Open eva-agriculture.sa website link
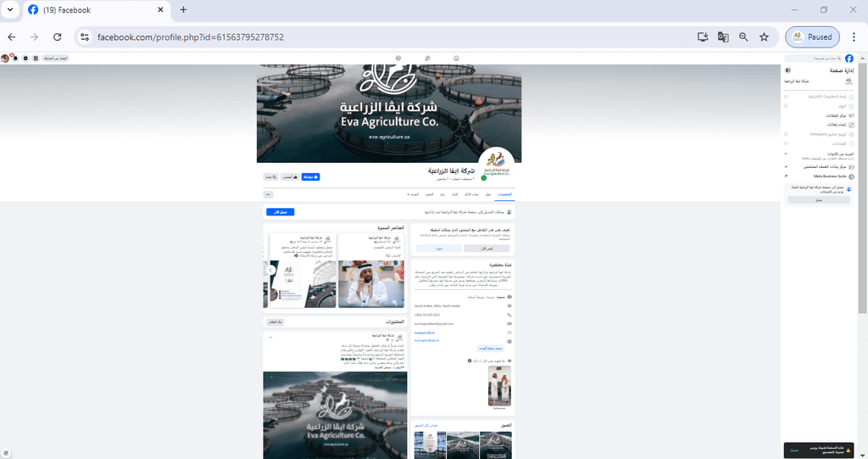The width and height of the screenshot is (868, 459). [x=427, y=340]
